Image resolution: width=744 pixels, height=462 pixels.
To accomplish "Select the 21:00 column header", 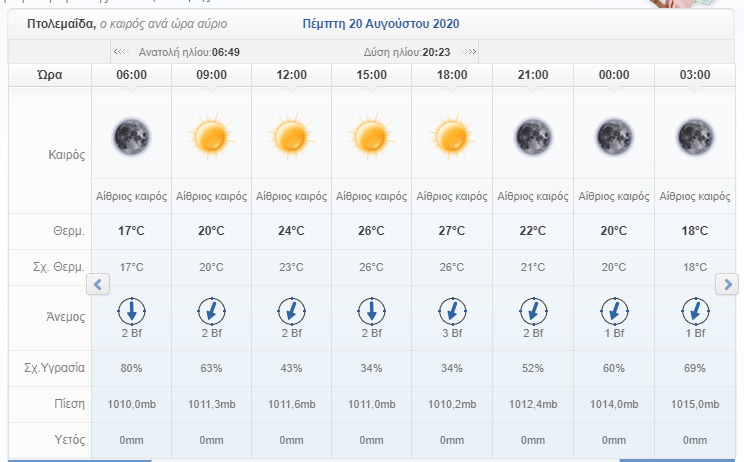I will [x=533, y=75].
